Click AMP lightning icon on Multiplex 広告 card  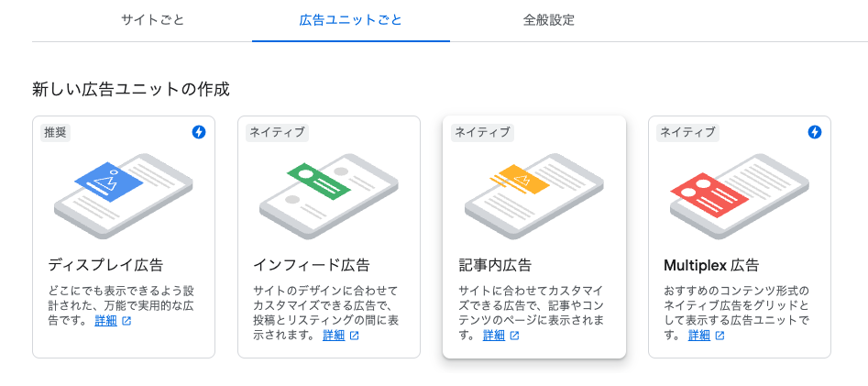click(815, 132)
